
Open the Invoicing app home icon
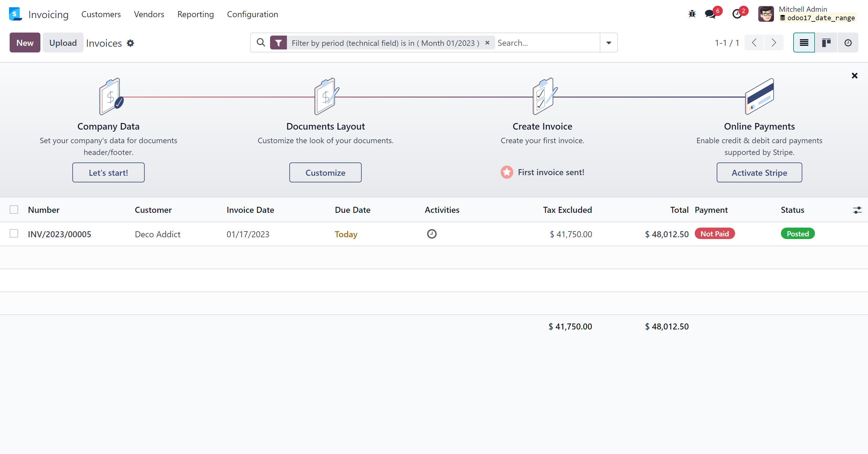point(15,14)
